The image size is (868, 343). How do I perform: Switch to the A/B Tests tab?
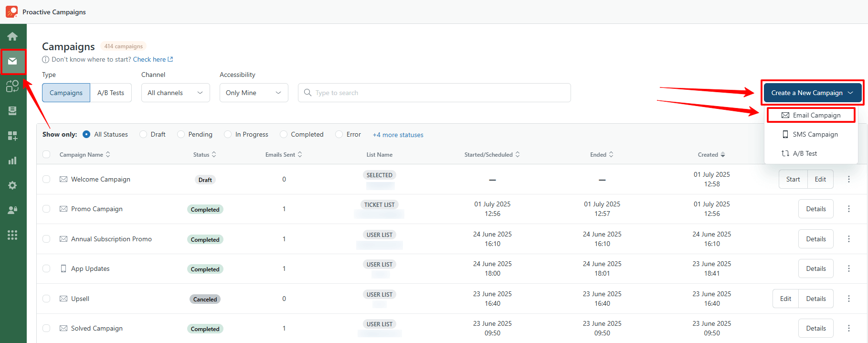tap(111, 93)
